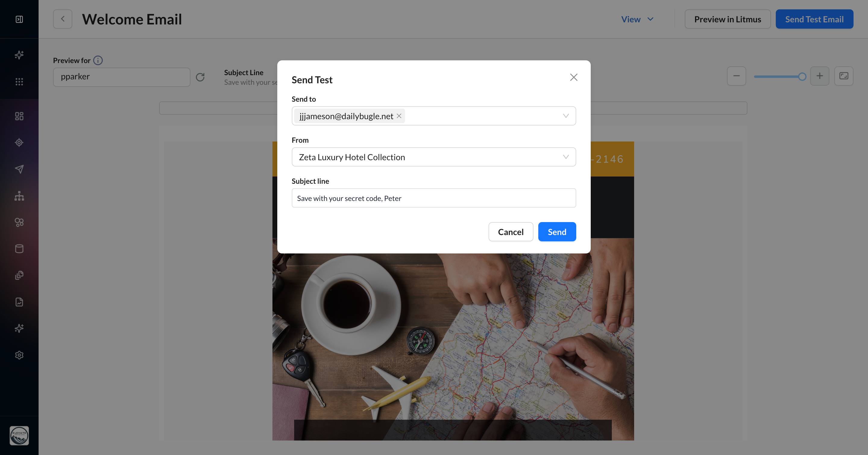The image size is (868, 455).
Task: Open the From sender dropdown
Action: click(x=566, y=157)
